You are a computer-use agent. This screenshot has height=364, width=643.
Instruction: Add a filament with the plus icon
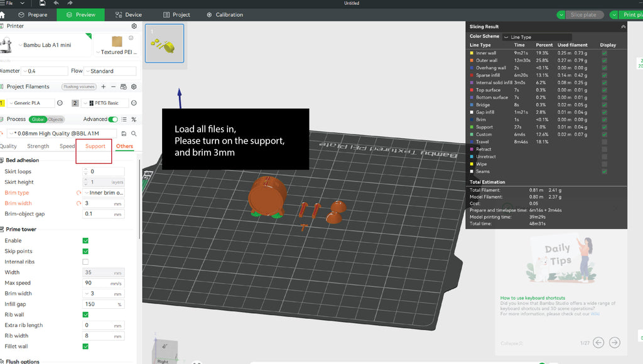pyautogui.click(x=103, y=87)
